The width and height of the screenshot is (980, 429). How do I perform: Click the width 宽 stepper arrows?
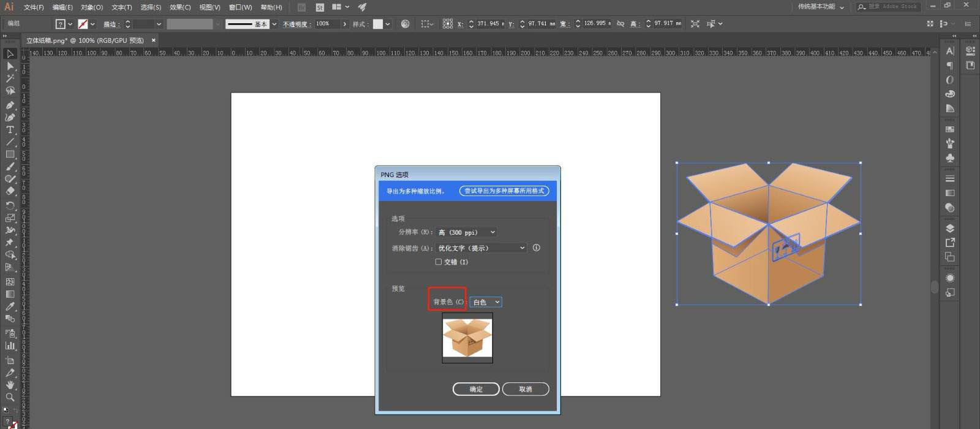578,24
